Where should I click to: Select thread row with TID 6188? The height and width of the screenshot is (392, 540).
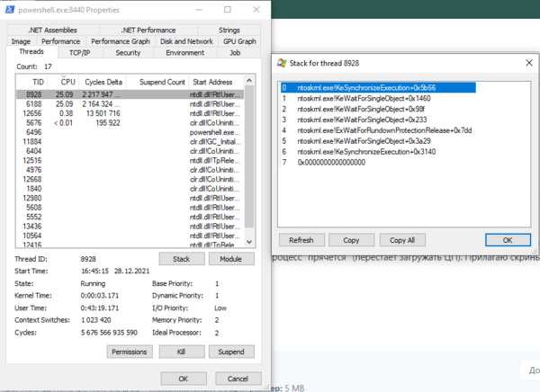coord(130,104)
